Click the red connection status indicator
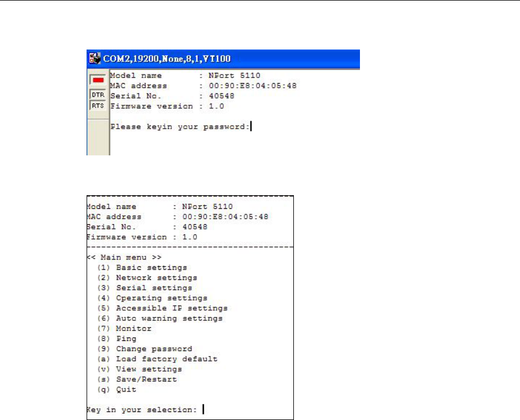The height and width of the screenshot is (420, 520). pyautogui.click(x=98, y=80)
